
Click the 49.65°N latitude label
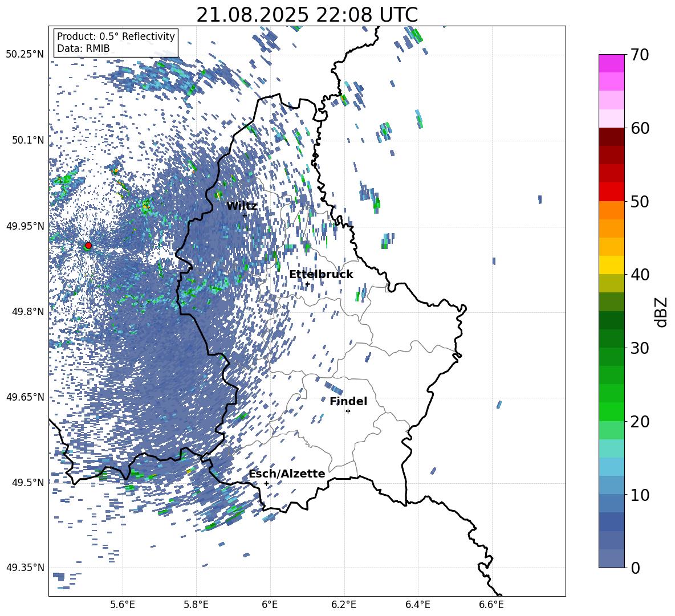(x=25, y=397)
